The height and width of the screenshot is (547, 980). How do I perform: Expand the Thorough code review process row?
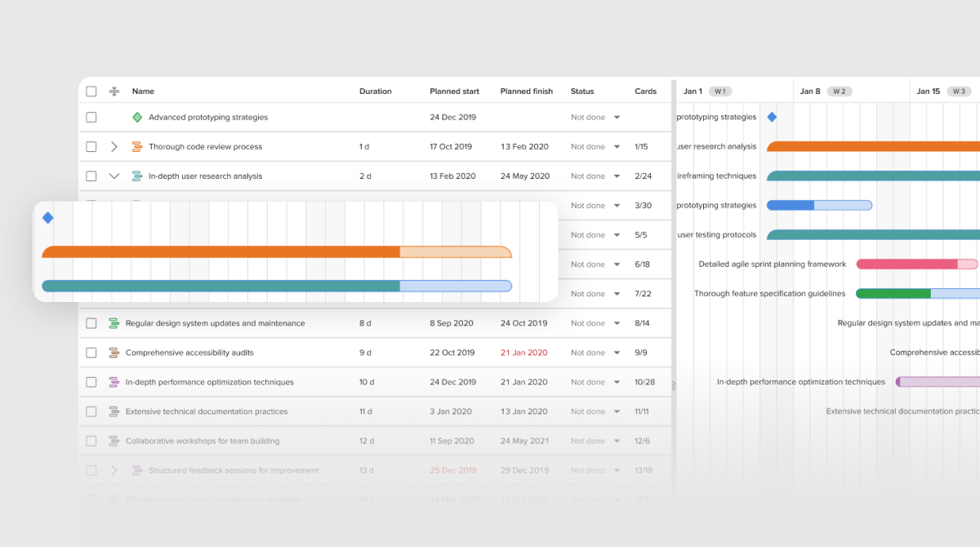pyautogui.click(x=114, y=147)
